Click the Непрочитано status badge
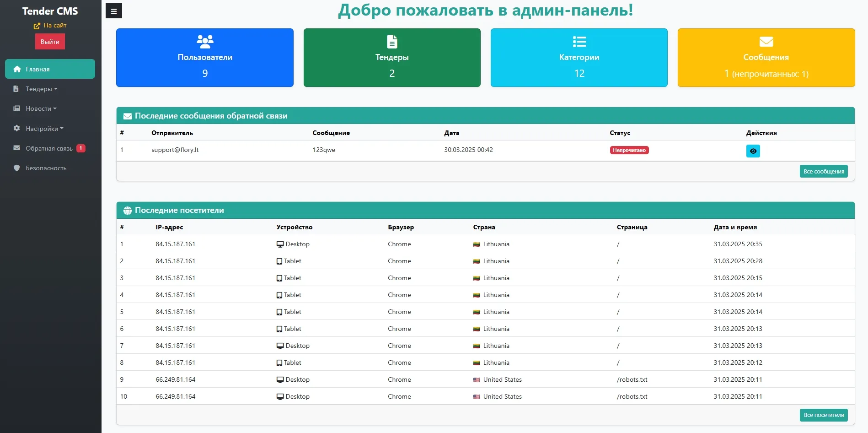Viewport: 868px width, 433px height. (629, 150)
